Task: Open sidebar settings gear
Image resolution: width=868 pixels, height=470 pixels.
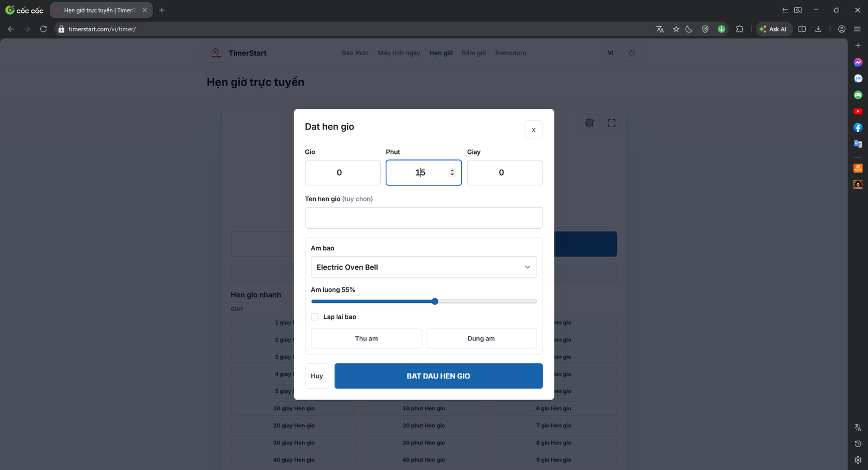Action: pyautogui.click(x=858, y=460)
